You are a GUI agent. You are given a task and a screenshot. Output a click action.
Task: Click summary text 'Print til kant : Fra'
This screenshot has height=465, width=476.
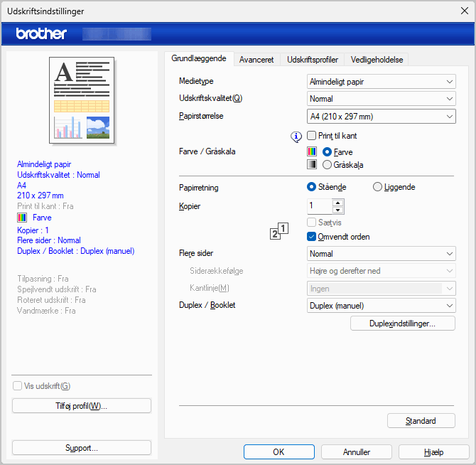[x=45, y=206]
